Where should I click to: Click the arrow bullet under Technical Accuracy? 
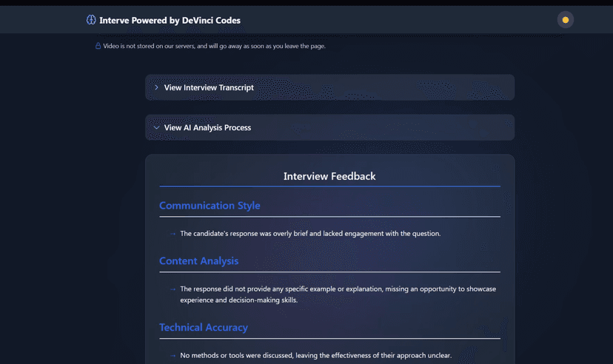172,356
